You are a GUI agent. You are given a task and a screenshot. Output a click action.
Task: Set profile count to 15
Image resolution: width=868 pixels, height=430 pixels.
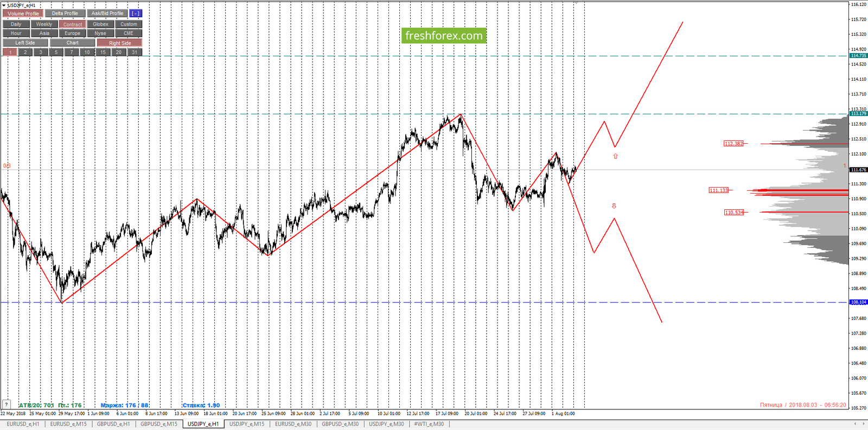103,53
